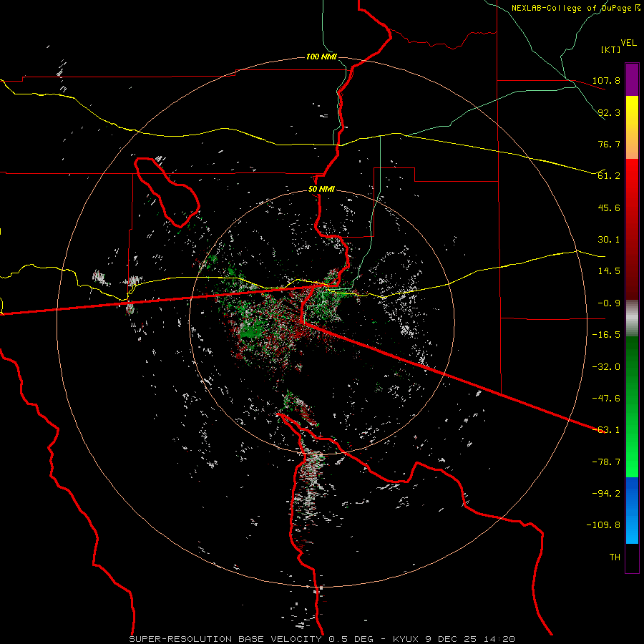Viewport: 644px width, 644px height.
Task: Click the [KT] units label
Action: 610,49
